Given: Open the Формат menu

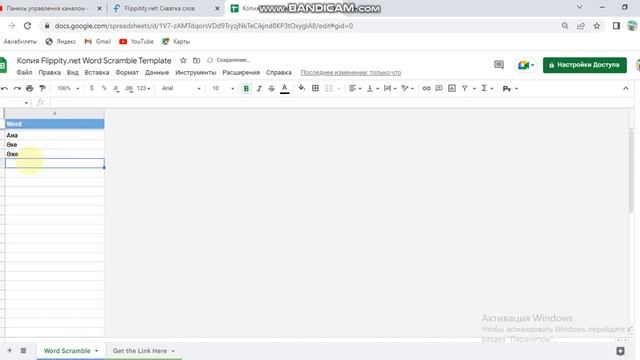Looking at the screenshot, I should point(127,73).
